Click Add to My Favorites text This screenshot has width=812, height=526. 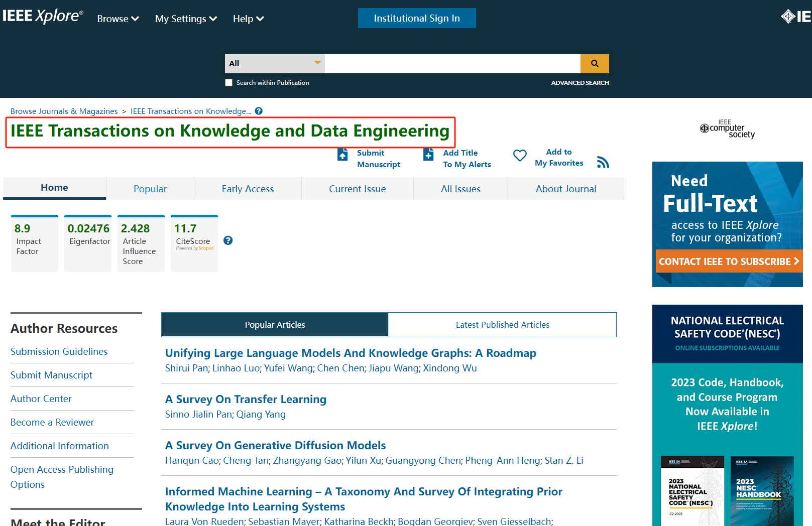[559, 157]
